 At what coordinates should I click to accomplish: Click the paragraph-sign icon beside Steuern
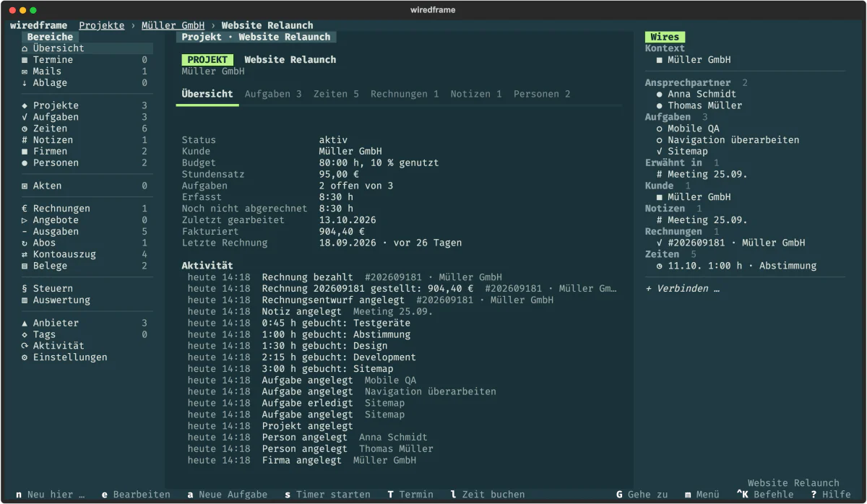point(25,289)
